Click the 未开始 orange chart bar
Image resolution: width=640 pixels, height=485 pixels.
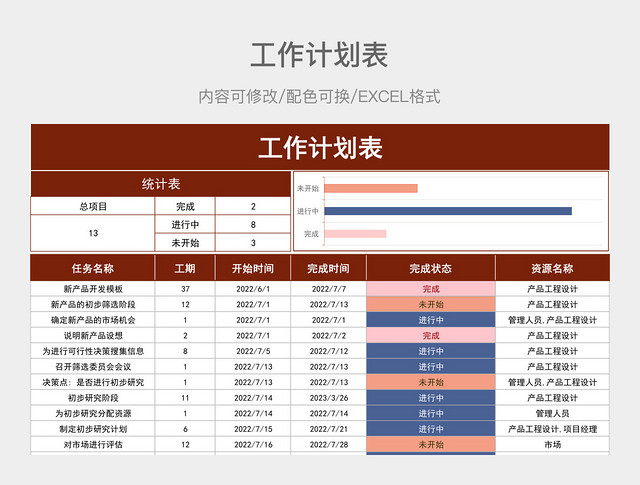(x=371, y=188)
